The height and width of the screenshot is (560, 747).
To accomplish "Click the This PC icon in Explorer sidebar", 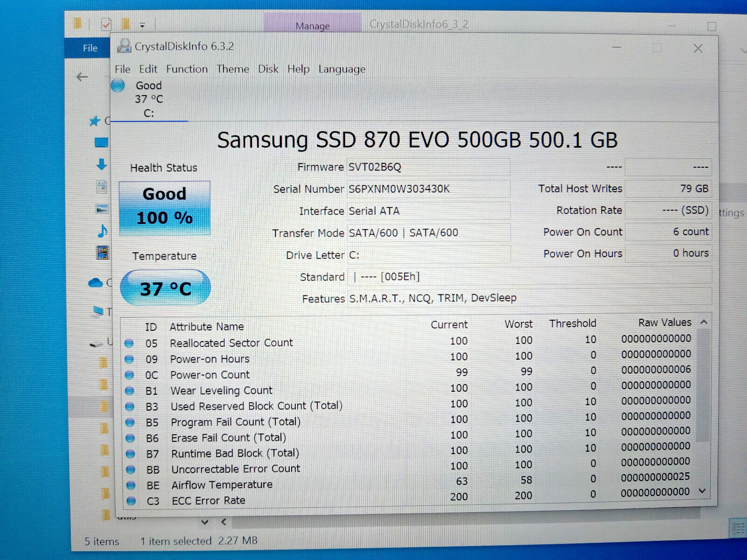I will tap(98, 311).
